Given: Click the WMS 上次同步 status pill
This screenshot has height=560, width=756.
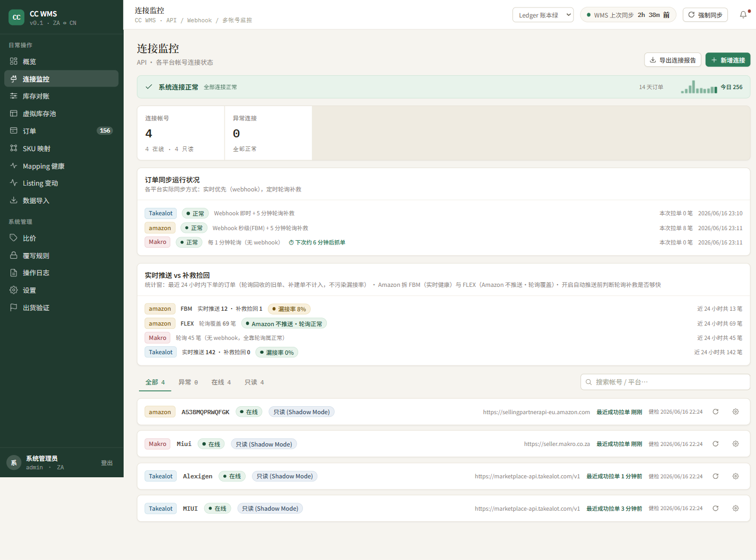Looking at the screenshot, I should coord(628,15).
